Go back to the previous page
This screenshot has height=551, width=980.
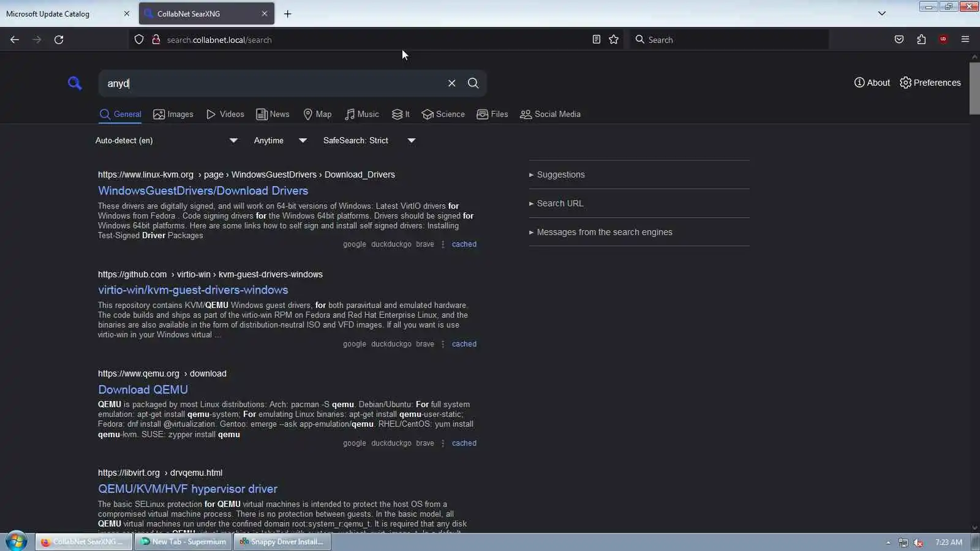pos(15,40)
